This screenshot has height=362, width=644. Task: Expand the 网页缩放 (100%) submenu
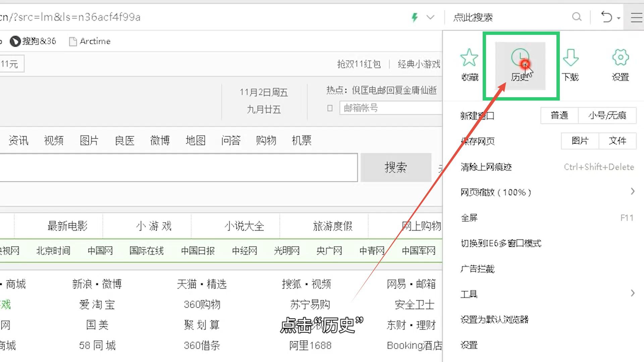547,192
